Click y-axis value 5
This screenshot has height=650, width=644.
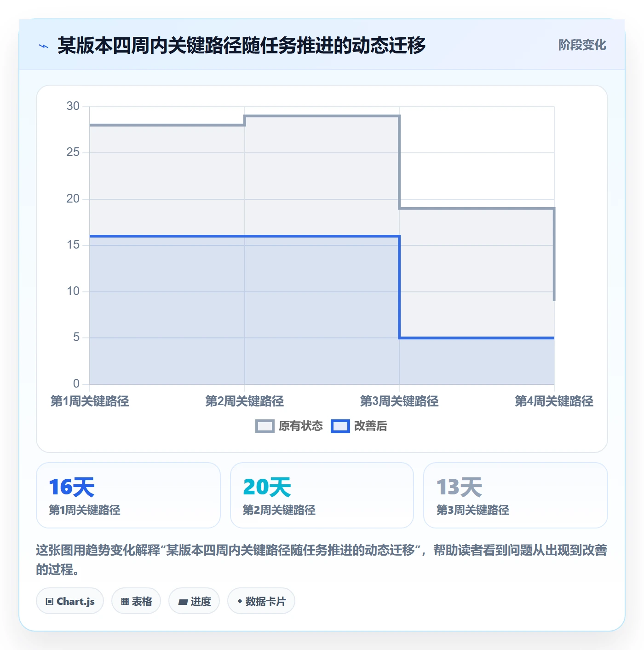(x=76, y=337)
